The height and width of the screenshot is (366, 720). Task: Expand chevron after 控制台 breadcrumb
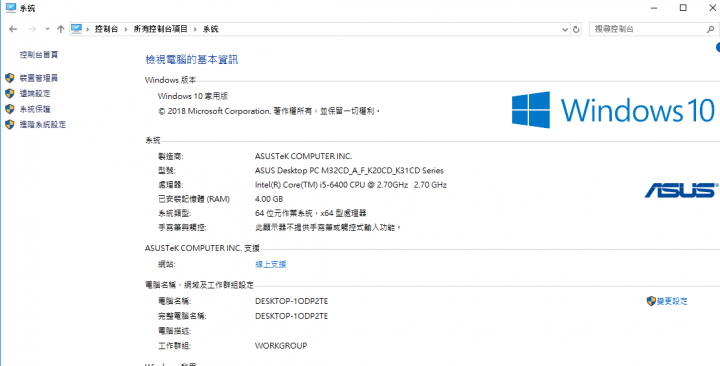(126, 29)
